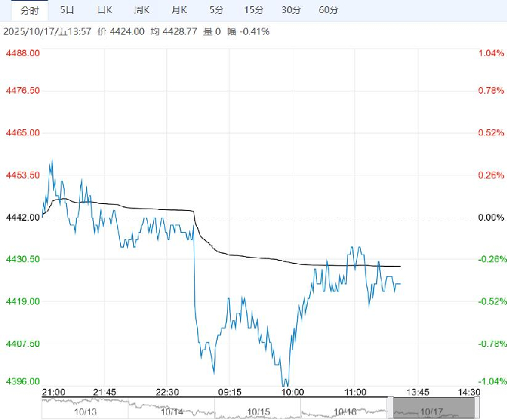Click the 10/14 date in range navigator
This screenshot has height=420, width=507.
coord(173,412)
